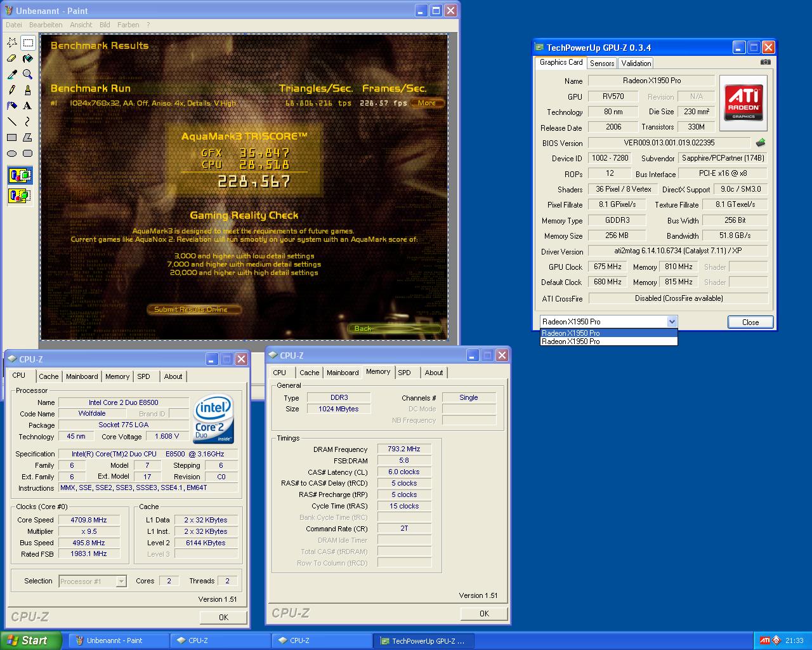
Task: Pick the Eraser tool in Paint
Action: (x=11, y=58)
